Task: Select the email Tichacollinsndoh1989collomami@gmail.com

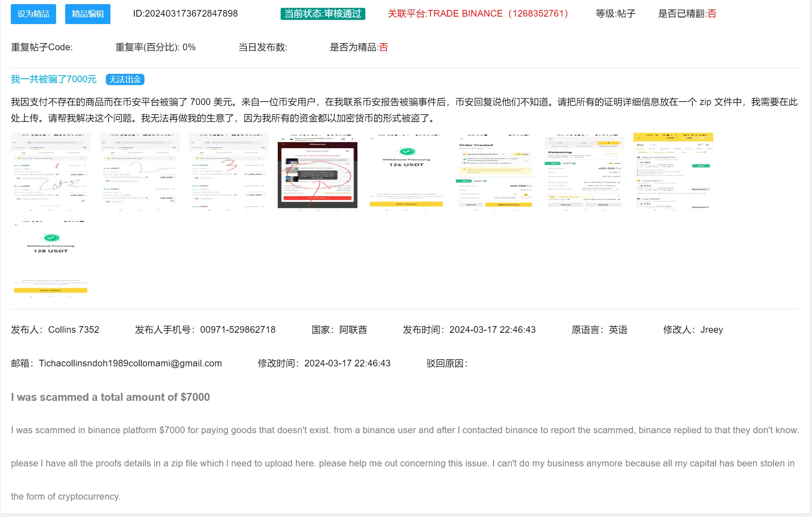Action: click(x=130, y=363)
